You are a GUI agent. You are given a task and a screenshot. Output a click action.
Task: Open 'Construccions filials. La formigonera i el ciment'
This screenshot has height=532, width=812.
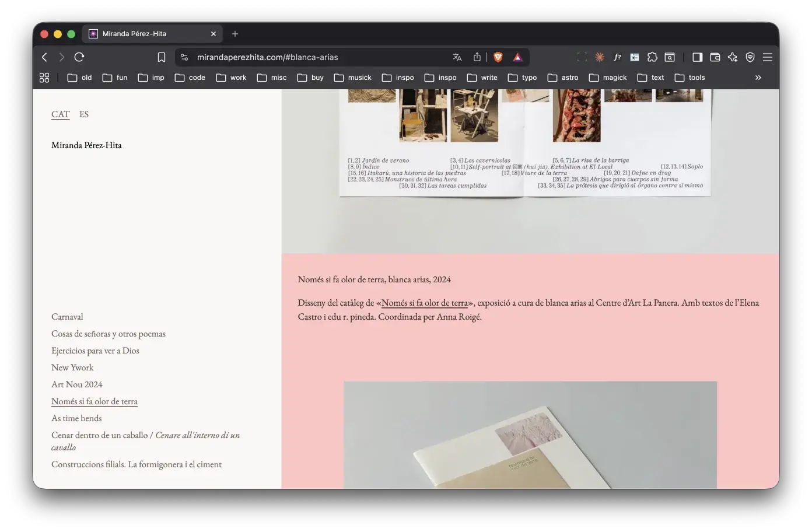click(x=136, y=464)
